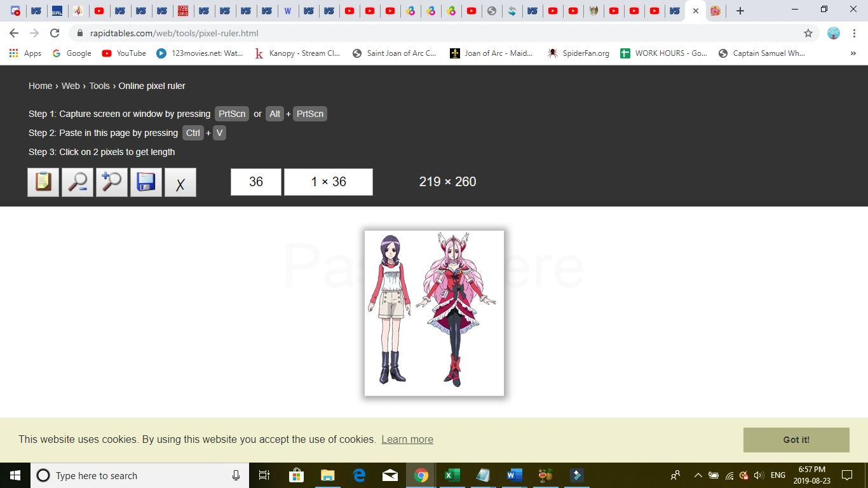This screenshot has height=488, width=868.
Task: Click the Cortana microphone icon
Action: click(236, 475)
